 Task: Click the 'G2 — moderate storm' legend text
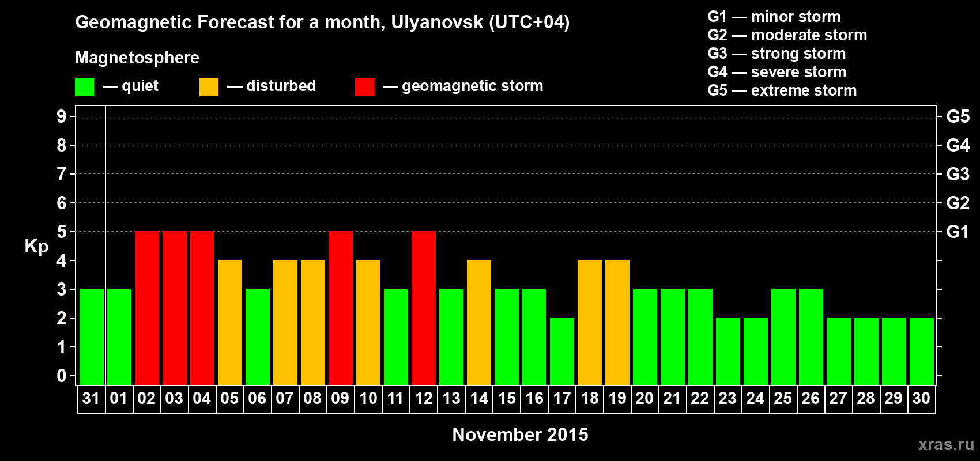(x=787, y=35)
